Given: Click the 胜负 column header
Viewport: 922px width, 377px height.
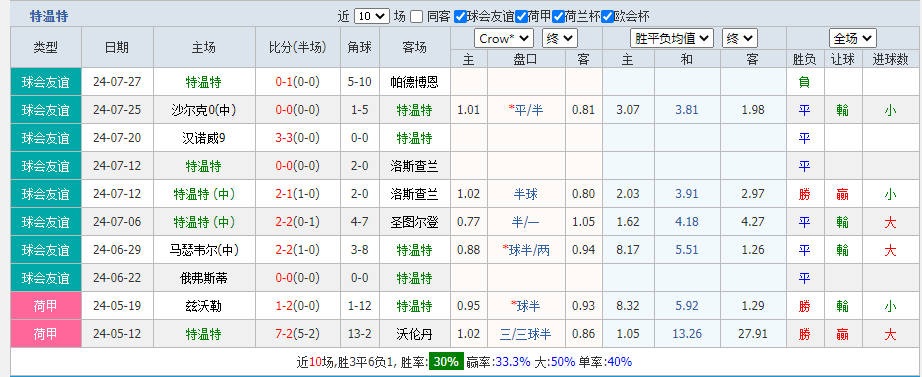Looking at the screenshot, I should tap(804, 59).
